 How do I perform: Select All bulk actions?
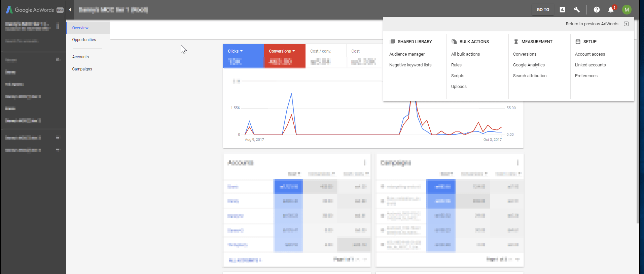coord(465,54)
